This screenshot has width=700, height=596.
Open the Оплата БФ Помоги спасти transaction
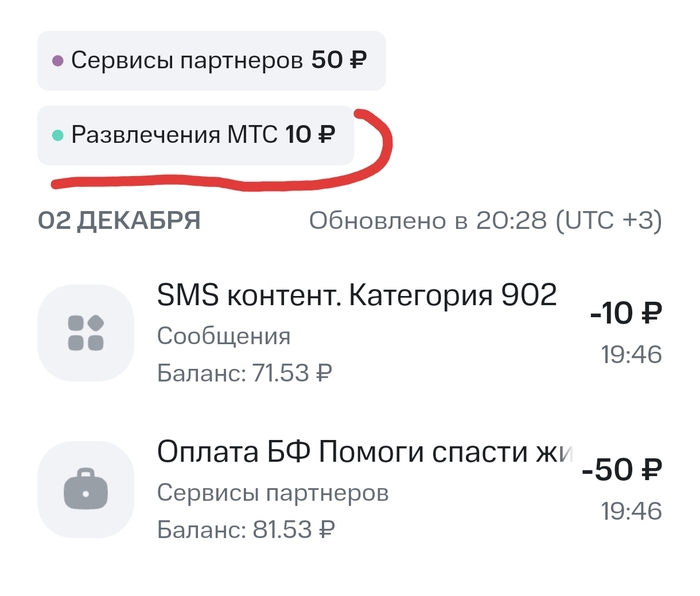364,451
